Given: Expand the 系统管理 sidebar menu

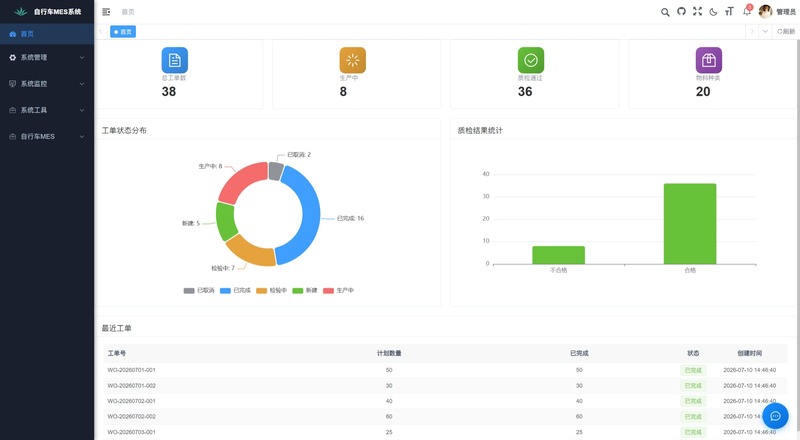Looking at the screenshot, I should pyautogui.click(x=47, y=58).
